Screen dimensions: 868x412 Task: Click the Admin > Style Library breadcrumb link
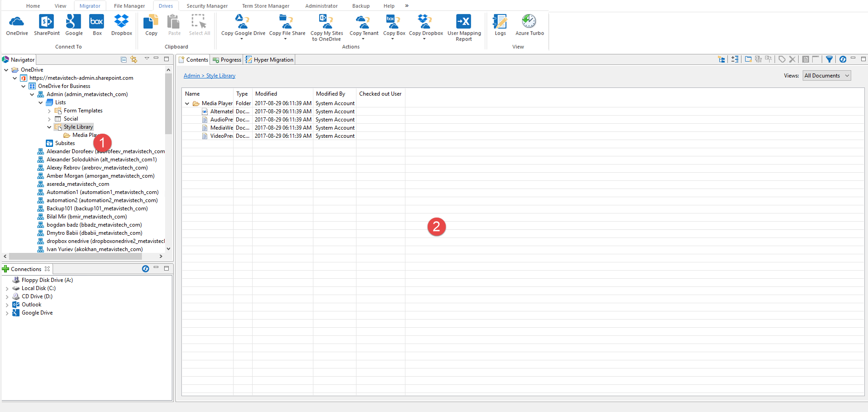[x=209, y=75]
